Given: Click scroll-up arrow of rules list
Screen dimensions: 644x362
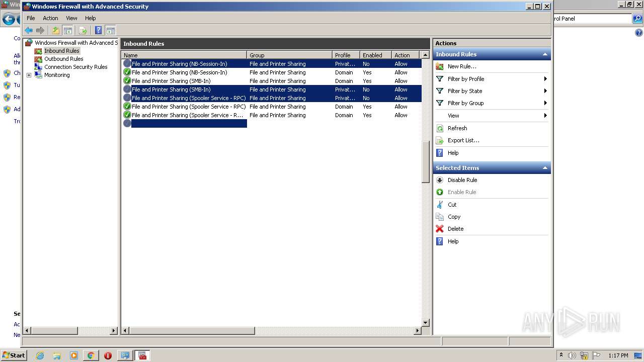Looking at the screenshot, I should tap(426, 55).
